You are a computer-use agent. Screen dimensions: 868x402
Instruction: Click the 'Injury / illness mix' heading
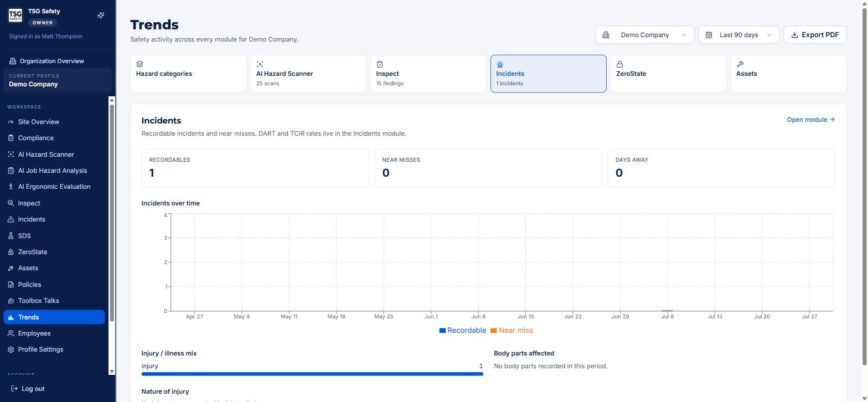tap(169, 353)
